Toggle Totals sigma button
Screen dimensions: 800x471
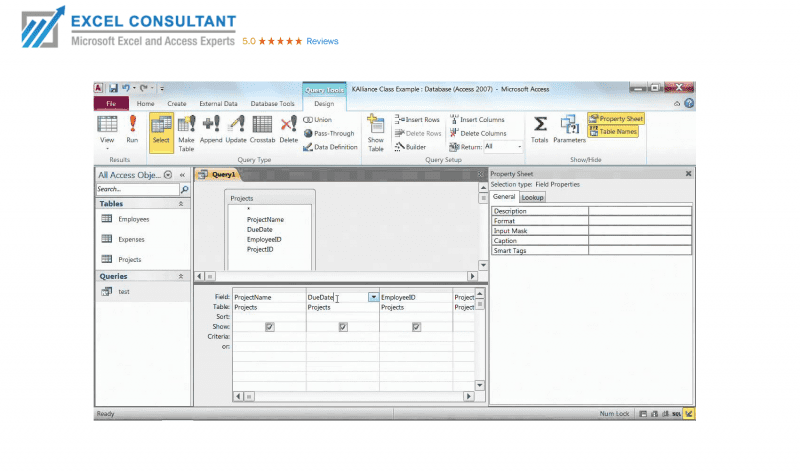[539, 130]
